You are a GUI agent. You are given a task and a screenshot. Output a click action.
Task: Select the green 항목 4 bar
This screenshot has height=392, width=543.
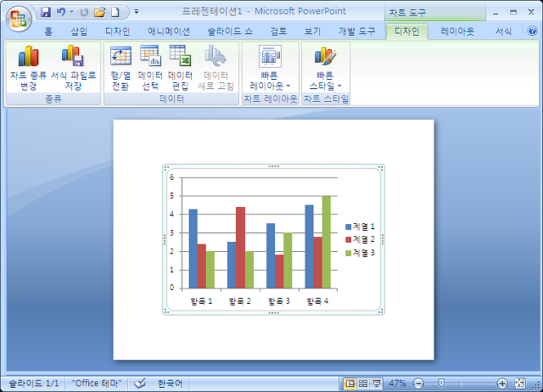326,242
